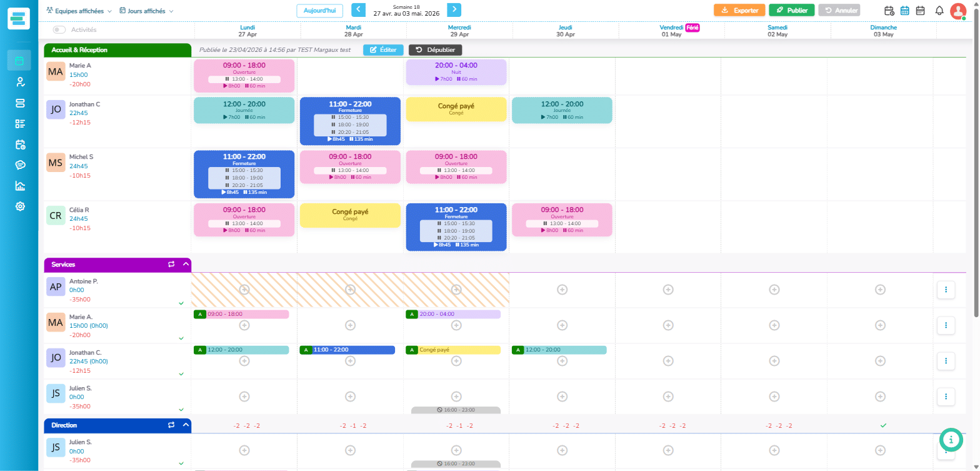Open the calendar-clock sidebar icon
This screenshot has width=980, height=471.
point(20,144)
